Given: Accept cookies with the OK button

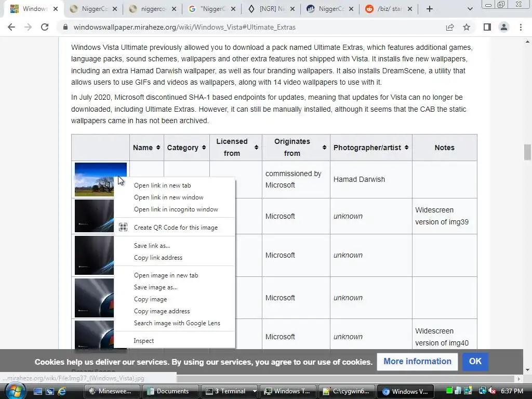Looking at the screenshot, I should pos(475,362).
